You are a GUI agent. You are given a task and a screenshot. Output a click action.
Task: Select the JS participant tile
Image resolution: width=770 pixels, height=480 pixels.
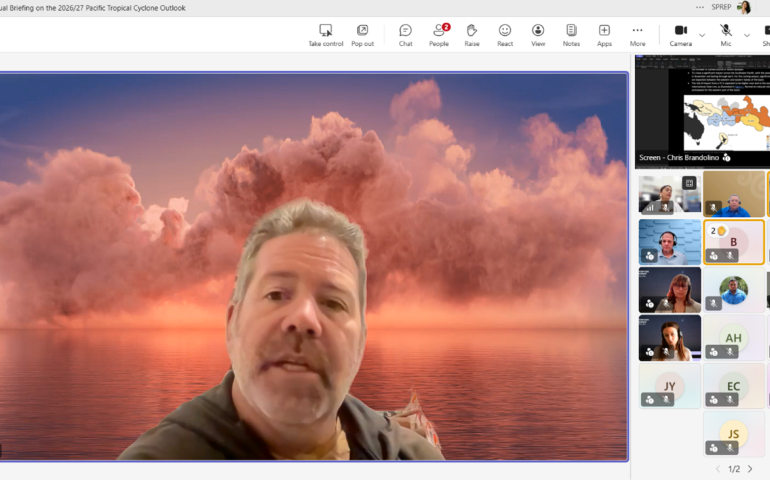click(734, 434)
